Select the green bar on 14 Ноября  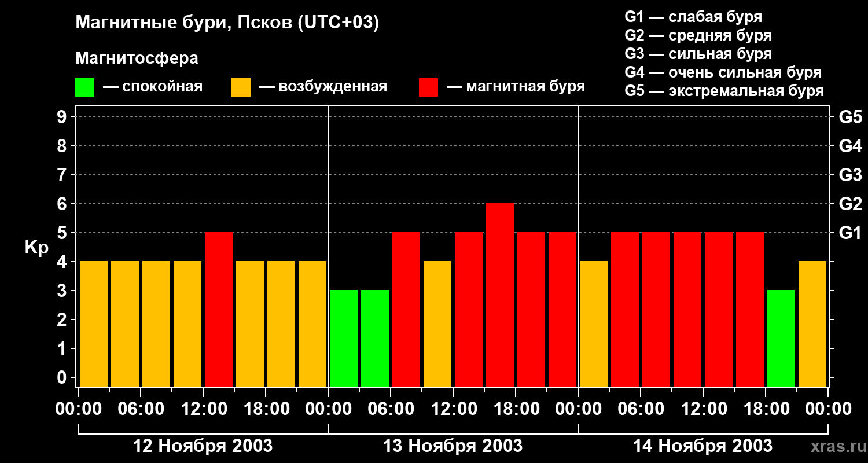(x=781, y=339)
